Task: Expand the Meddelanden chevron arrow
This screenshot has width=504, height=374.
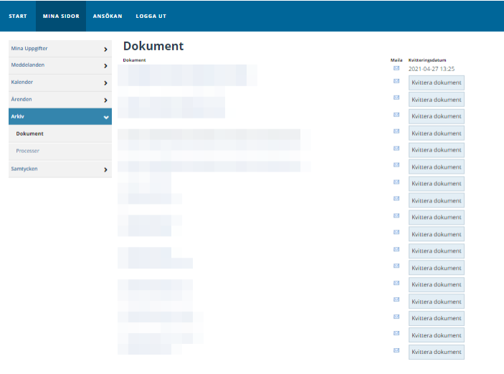Action: tap(105, 66)
